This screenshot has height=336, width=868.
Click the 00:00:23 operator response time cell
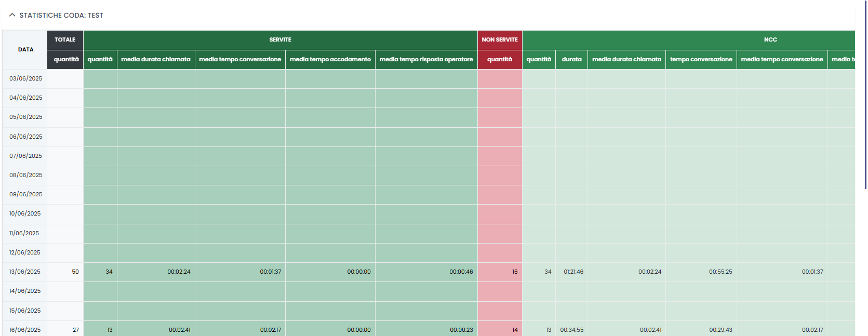tap(461, 330)
